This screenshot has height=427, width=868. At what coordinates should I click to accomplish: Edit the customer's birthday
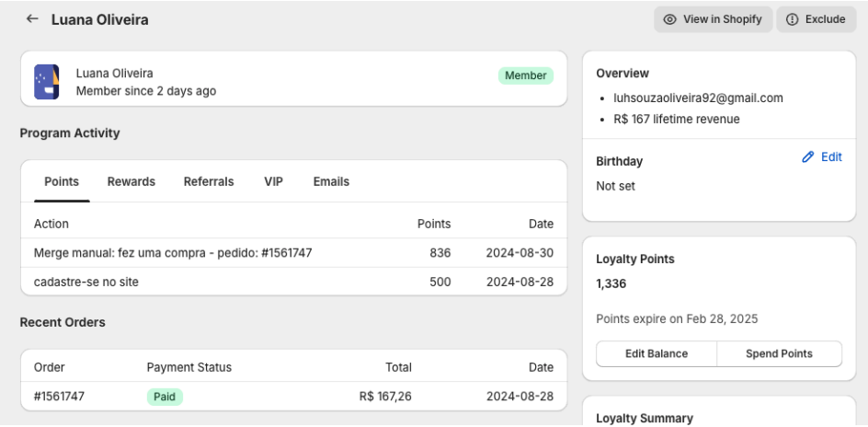point(822,157)
